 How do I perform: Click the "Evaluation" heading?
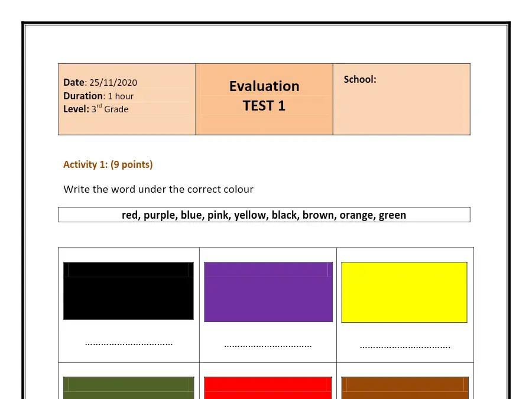264,86
